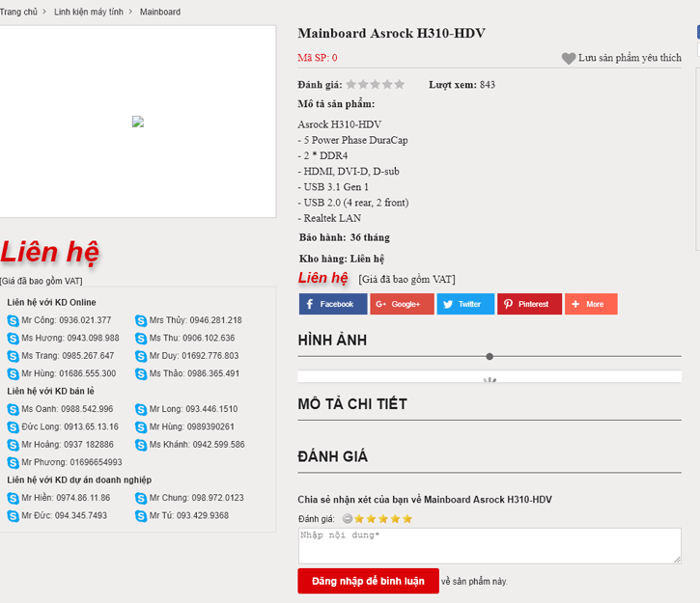Image resolution: width=700 pixels, height=603 pixels.
Task: Open Linh kiện máy tính breadcrumb
Action: point(89,12)
